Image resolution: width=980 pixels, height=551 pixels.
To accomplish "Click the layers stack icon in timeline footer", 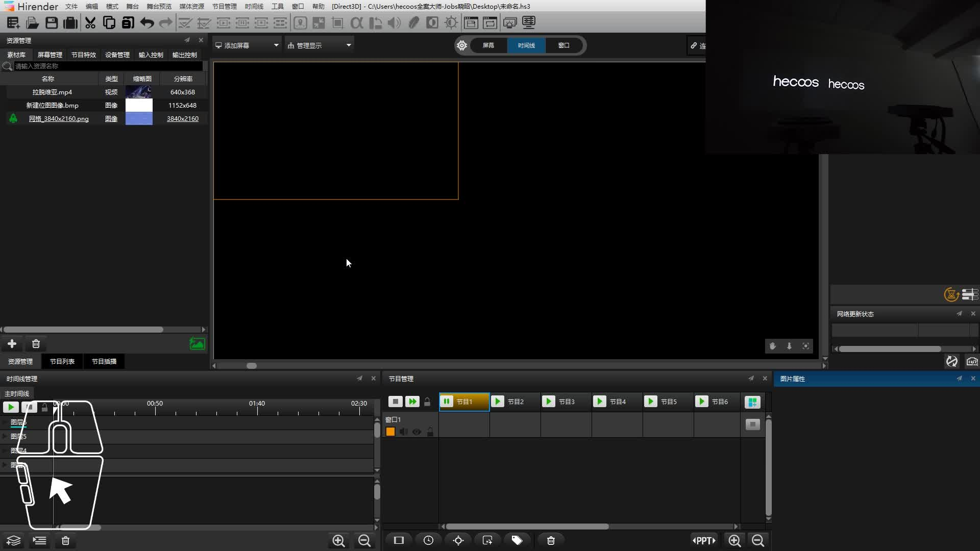I will click(14, 540).
